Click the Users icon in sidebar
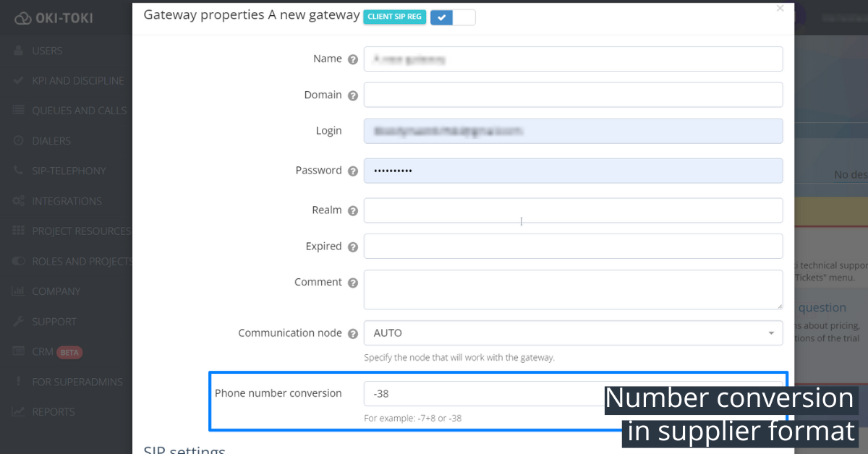The image size is (868, 454). point(19,51)
